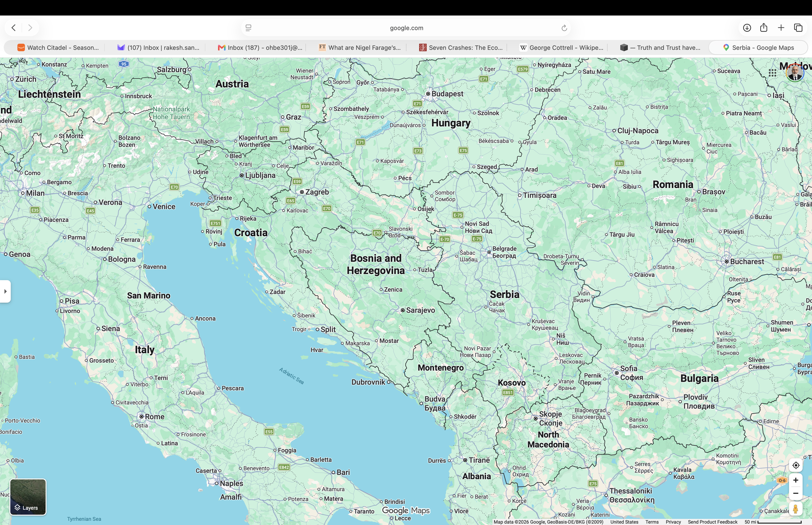This screenshot has height=525, width=812.
Task: Go forward with the Safari forward arrow
Action: click(x=30, y=28)
